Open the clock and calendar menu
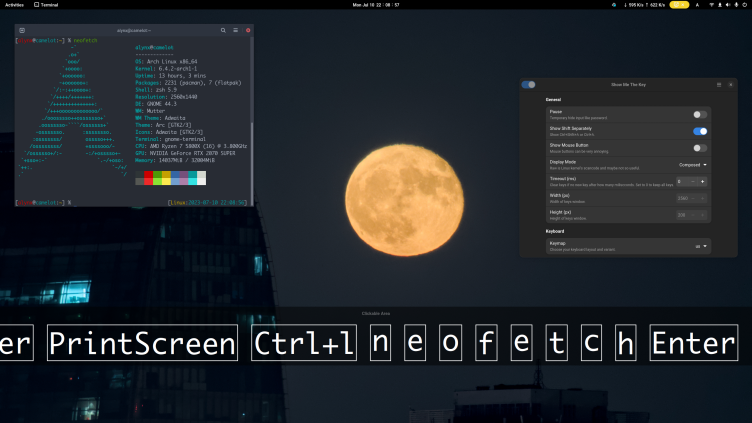 click(375, 5)
